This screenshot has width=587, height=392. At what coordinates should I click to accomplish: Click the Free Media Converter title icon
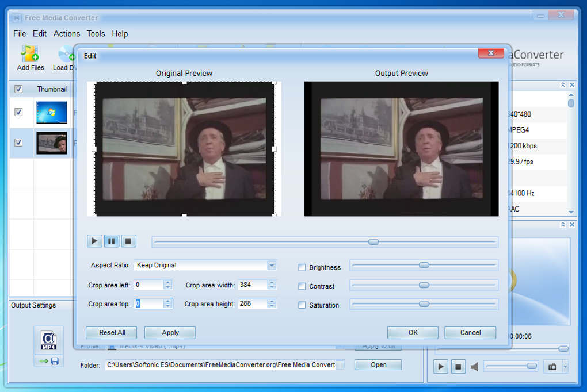tap(17, 18)
